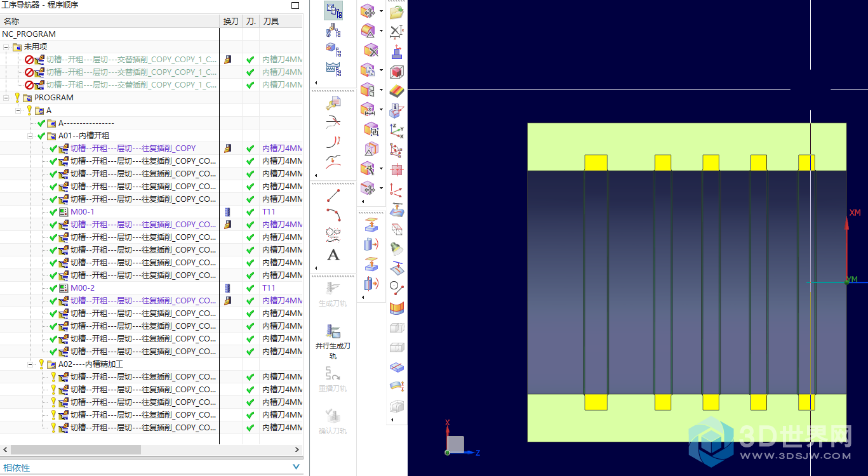
Task: Open dropdown arrow beside copy face icon
Action: pos(381,70)
